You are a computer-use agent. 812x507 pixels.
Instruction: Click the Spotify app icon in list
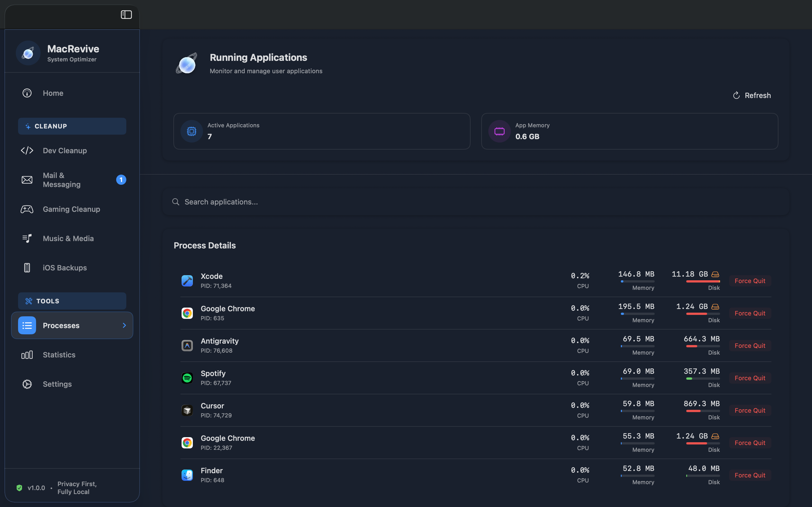click(x=187, y=378)
